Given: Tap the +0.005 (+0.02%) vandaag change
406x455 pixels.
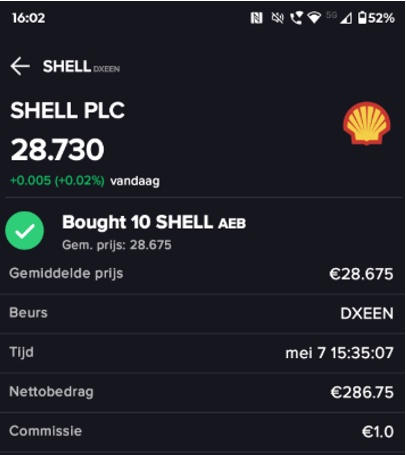Looking at the screenshot, I should 85,181.
